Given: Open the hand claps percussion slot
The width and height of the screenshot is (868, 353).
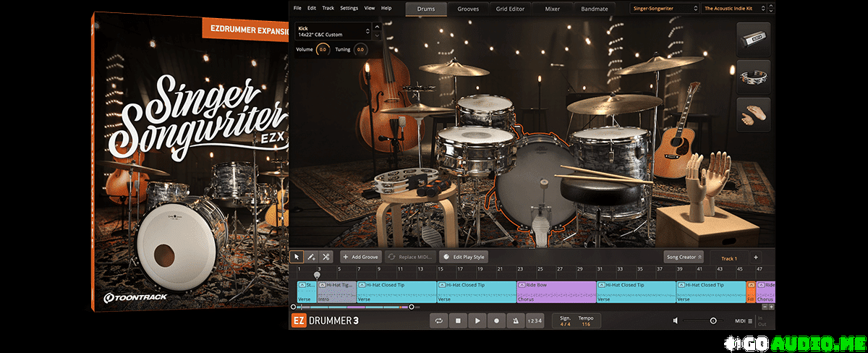Looking at the screenshot, I should [x=753, y=116].
